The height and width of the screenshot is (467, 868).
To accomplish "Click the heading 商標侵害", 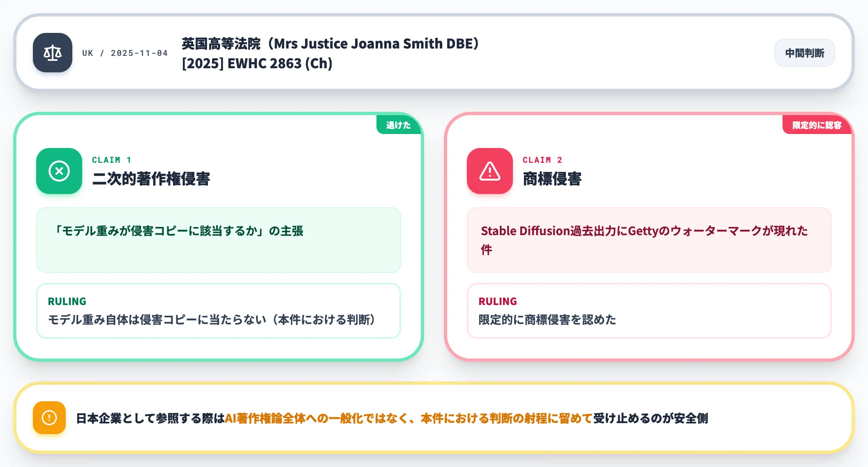I will click(x=552, y=179).
